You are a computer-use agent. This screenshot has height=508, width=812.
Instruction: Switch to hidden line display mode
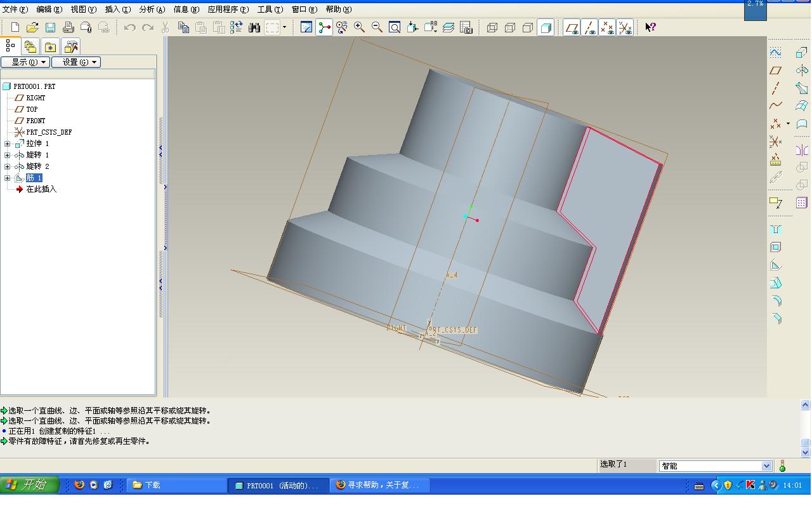pyautogui.click(x=510, y=27)
